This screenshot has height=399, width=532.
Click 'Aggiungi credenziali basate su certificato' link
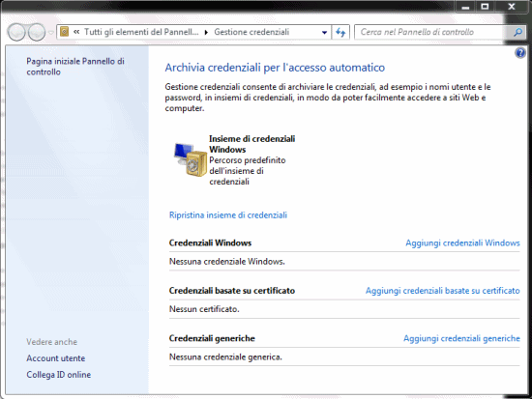click(x=443, y=291)
